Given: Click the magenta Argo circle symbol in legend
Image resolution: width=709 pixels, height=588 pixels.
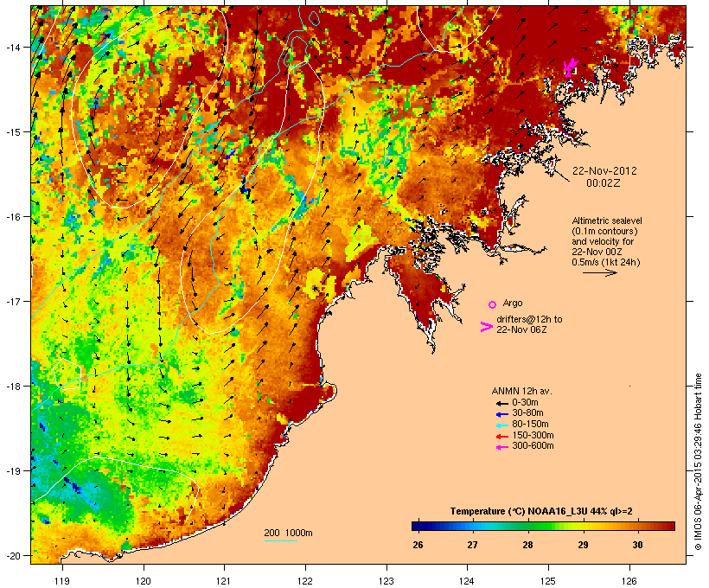Looking at the screenshot, I should 493,304.
